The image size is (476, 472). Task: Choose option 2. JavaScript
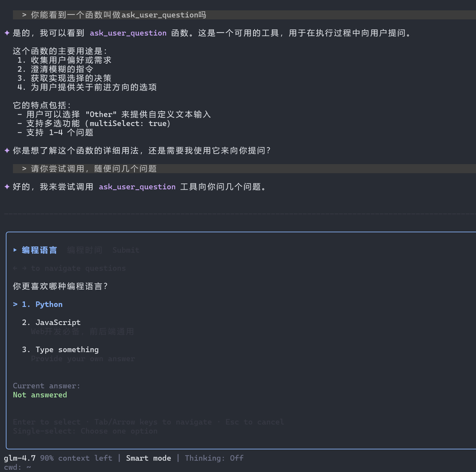tap(58, 322)
